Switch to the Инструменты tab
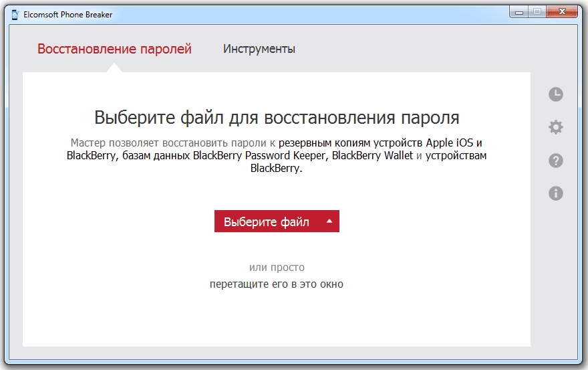 click(x=259, y=49)
